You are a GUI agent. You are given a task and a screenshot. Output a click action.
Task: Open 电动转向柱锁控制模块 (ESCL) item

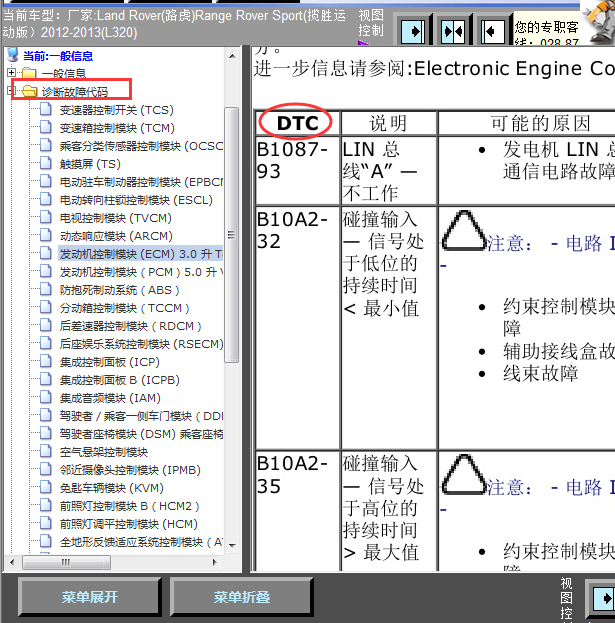point(136,200)
